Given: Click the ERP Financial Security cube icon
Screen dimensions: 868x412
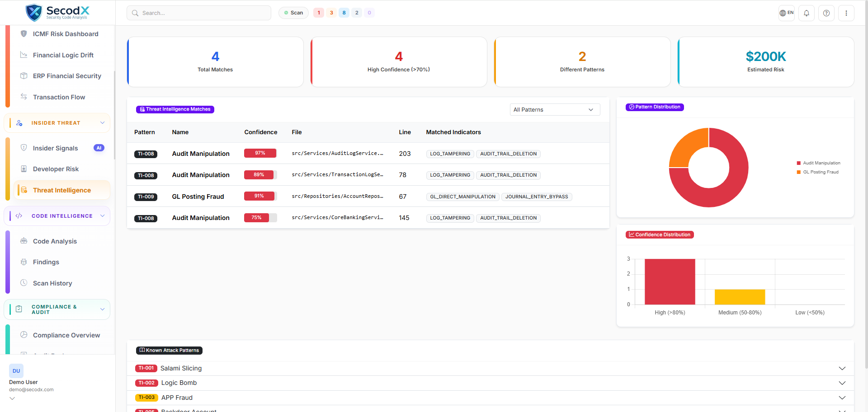Looking at the screenshot, I should [24, 75].
